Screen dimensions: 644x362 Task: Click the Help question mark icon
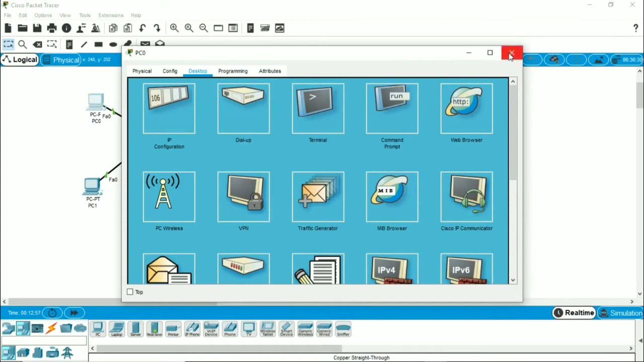point(636,28)
